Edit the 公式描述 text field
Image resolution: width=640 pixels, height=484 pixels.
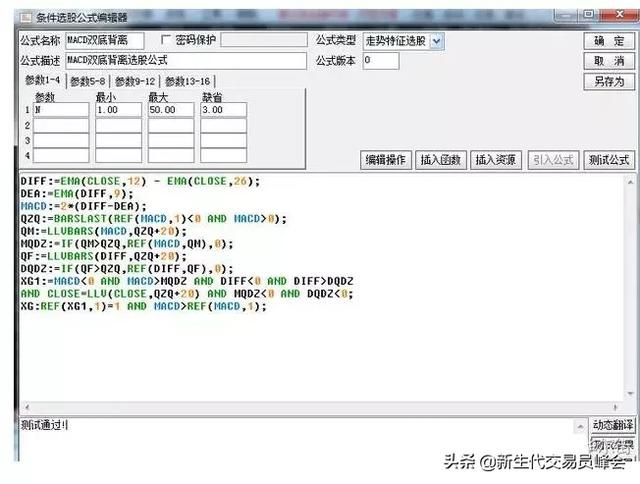click(186, 61)
